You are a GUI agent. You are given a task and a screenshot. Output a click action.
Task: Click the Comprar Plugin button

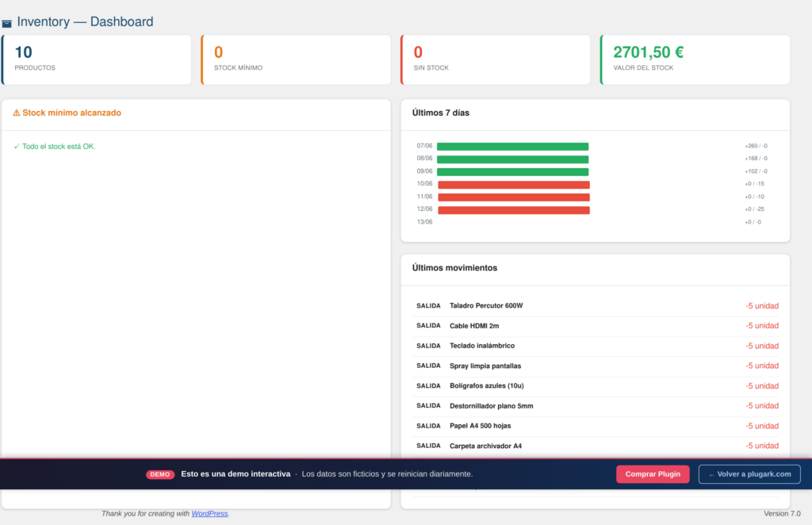coord(653,474)
